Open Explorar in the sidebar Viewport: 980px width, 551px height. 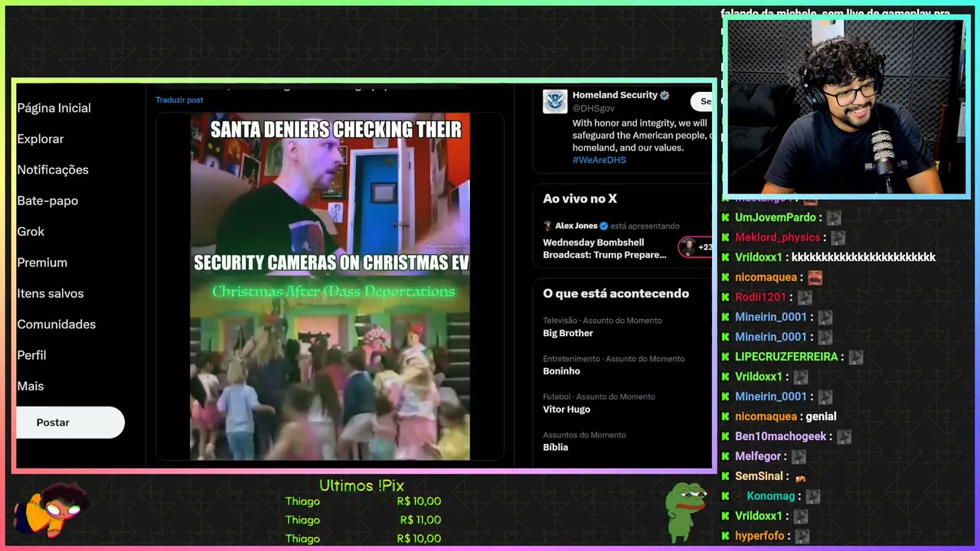(41, 139)
